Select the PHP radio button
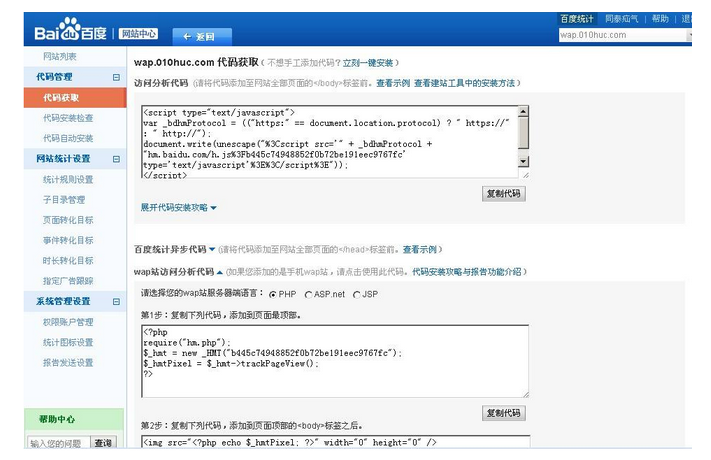The width and height of the screenshot is (711, 460). [x=273, y=294]
